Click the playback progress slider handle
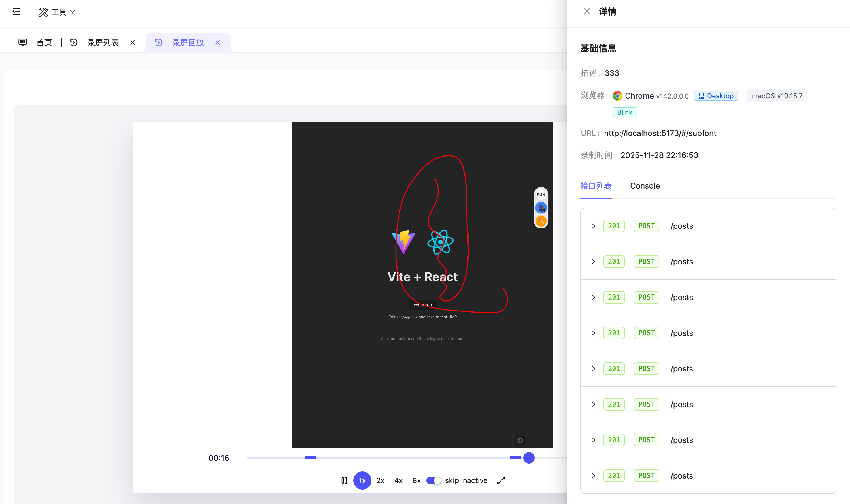 click(529, 458)
